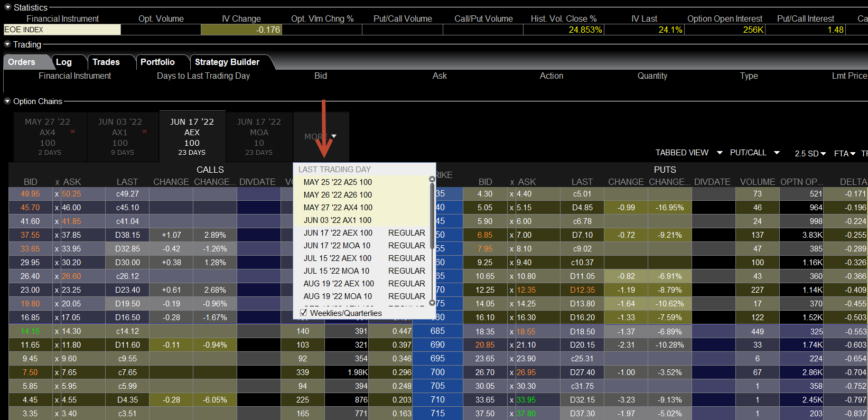The width and height of the screenshot is (868, 420).
Task: Click Option Open Interest value 256K
Action: 725,30
